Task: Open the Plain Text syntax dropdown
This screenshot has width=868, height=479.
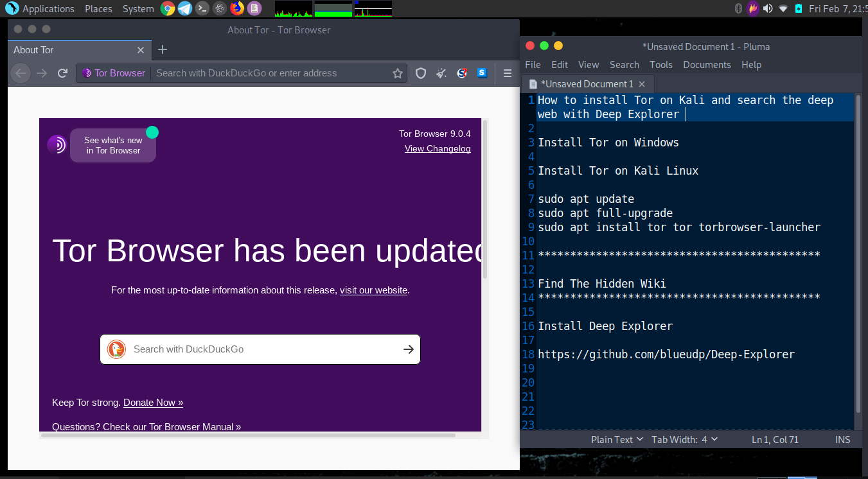Action: coord(617,440)
